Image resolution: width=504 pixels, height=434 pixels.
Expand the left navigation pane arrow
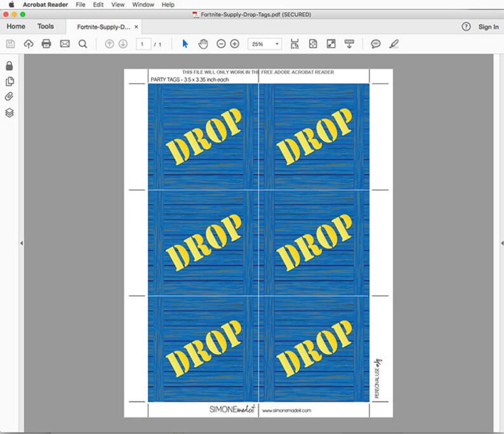pyautogui.click(x=22, y=243)
